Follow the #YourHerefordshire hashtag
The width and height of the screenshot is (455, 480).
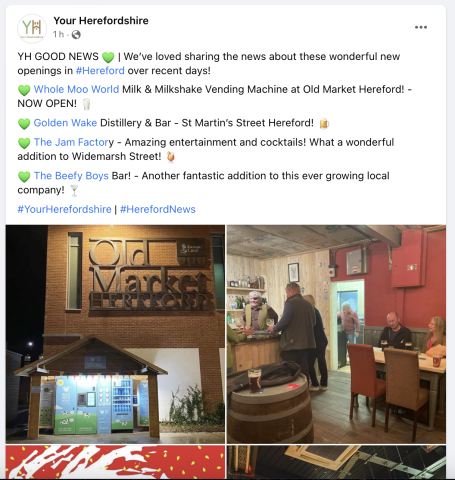tap(64, 209)
